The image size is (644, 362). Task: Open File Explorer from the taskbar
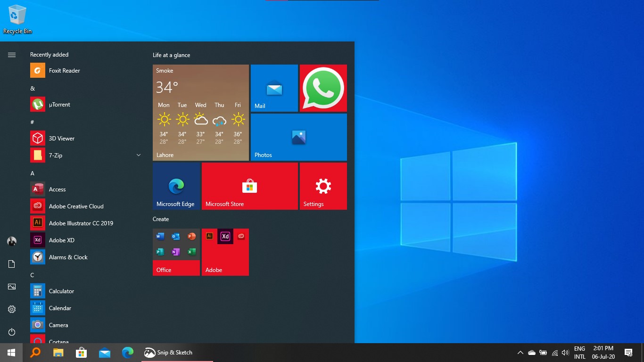(x=58, y=353)
